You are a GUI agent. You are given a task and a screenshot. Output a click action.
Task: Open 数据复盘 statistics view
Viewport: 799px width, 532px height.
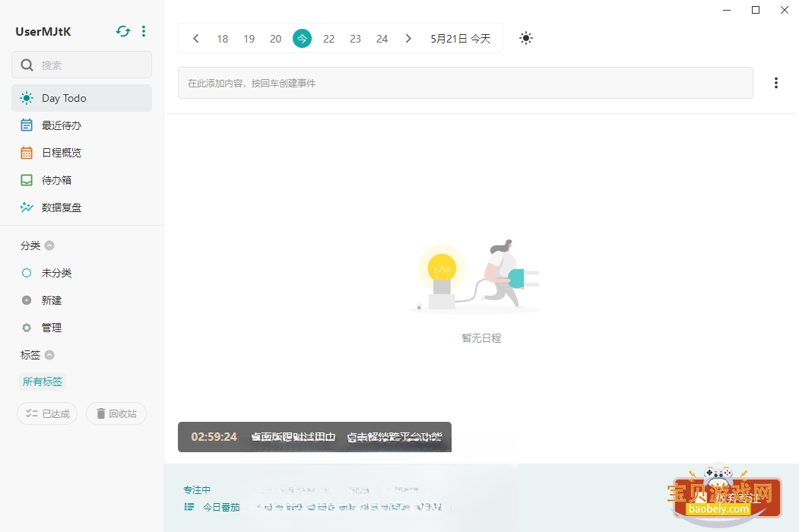pyautogui.click(x=81, y=207)
